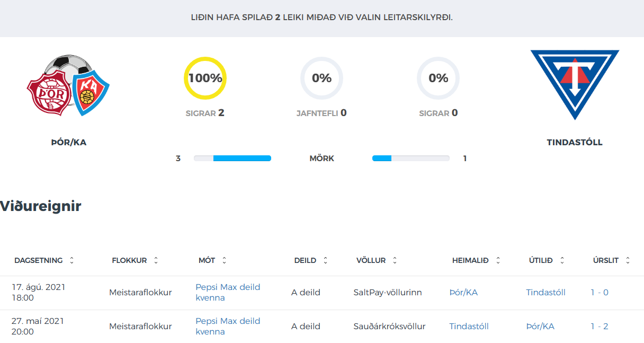Click the 100% win ring
The width and height of the screenshot is (644, 343).
pos(205,78)
